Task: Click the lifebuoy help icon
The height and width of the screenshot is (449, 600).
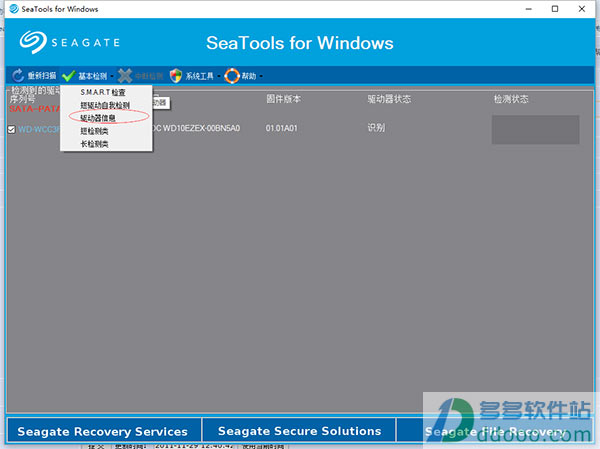Action: (x=232, y=76)
